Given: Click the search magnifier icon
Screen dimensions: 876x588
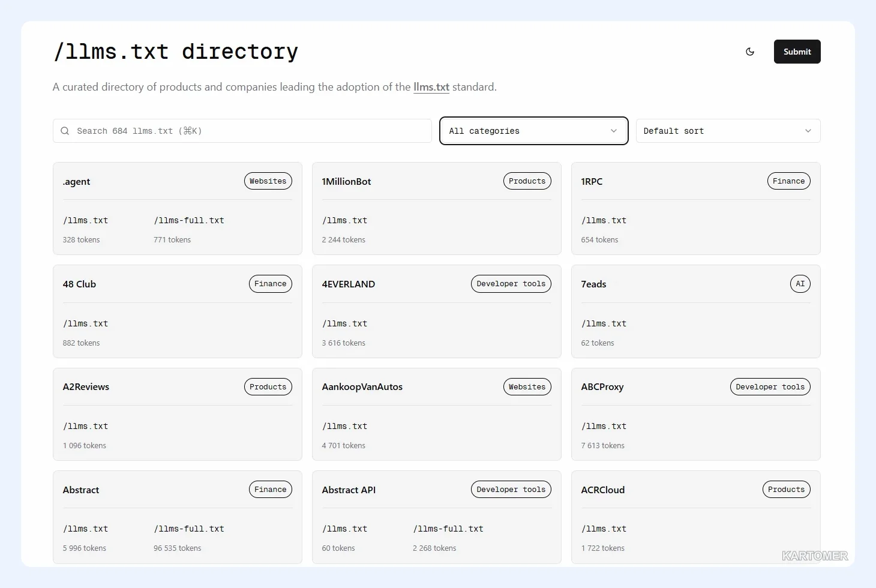Looking at the screenshot, I should pyautogui.click(x=65, y=131).
